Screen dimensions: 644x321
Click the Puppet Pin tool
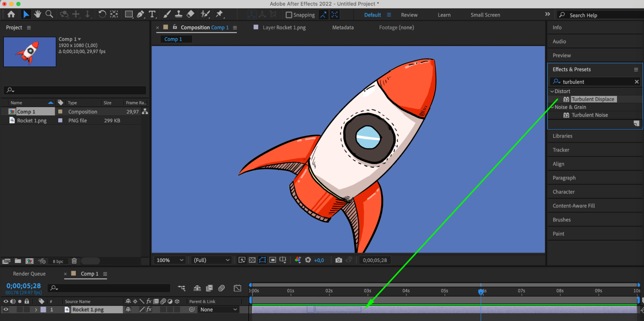pyautogui.click(x=219, y=14)
